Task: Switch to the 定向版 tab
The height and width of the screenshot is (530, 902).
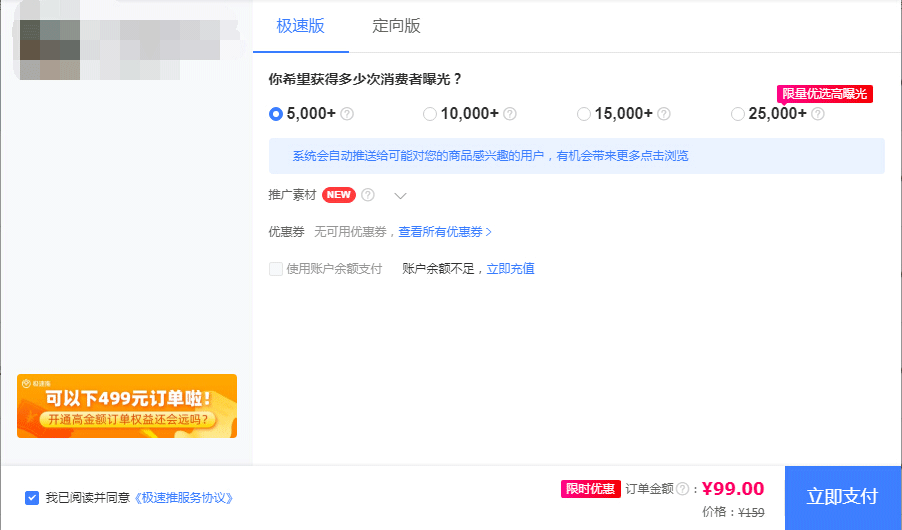Action: (x=396, y=26)
